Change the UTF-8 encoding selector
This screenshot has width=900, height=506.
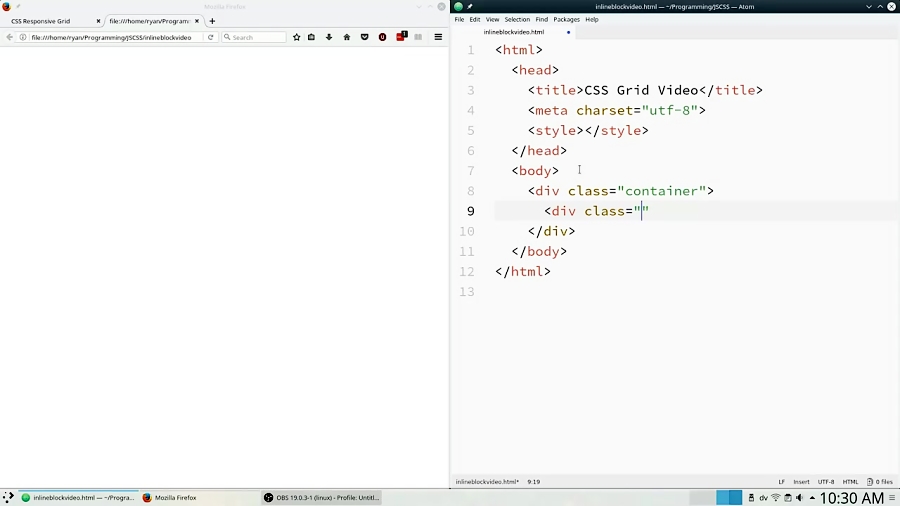826,482
